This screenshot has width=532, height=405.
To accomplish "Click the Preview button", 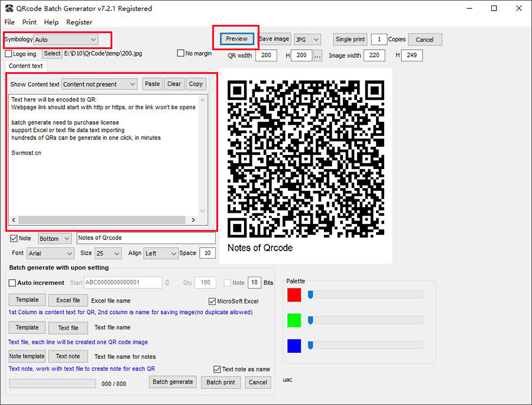I will [x=236, y=38].
